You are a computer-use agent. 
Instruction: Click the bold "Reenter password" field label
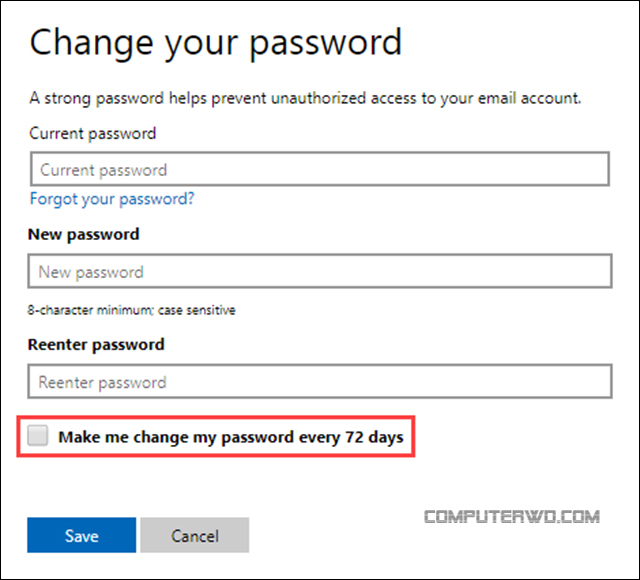pyautogui.click(x=97, y=344)
